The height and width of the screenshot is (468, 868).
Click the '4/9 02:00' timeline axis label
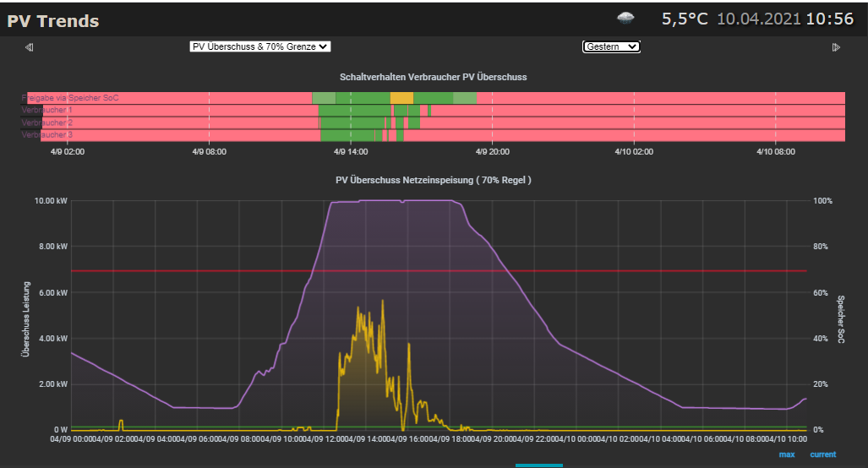click(68, 151)
